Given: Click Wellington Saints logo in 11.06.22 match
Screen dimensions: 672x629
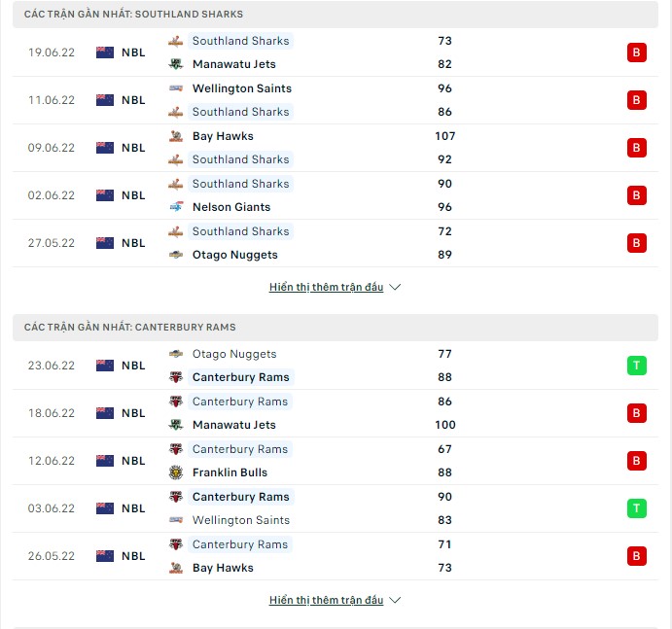Looking at the screenshot, I should [176, 88].
